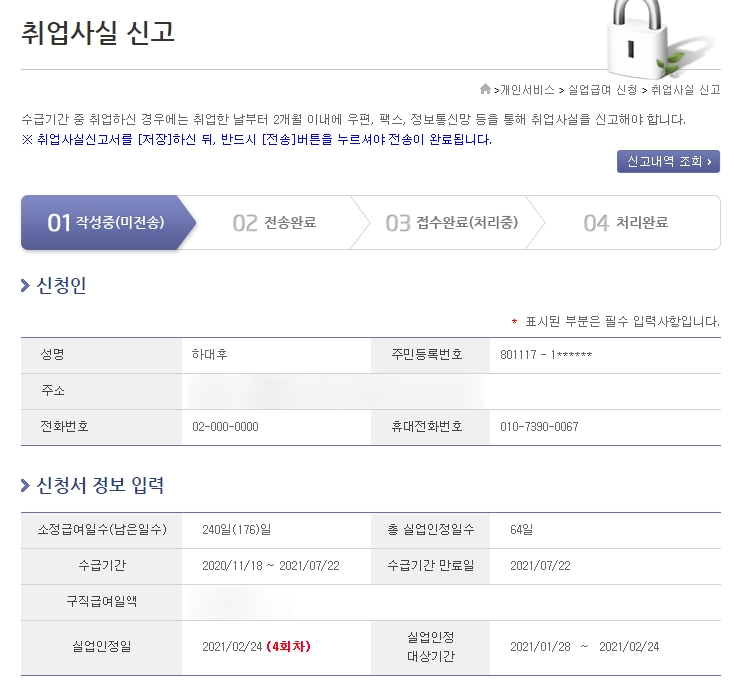Click the period 2020/11/18 ~ 2021/07/22
The height and width of the screenshot is (683, 734).
271,566
